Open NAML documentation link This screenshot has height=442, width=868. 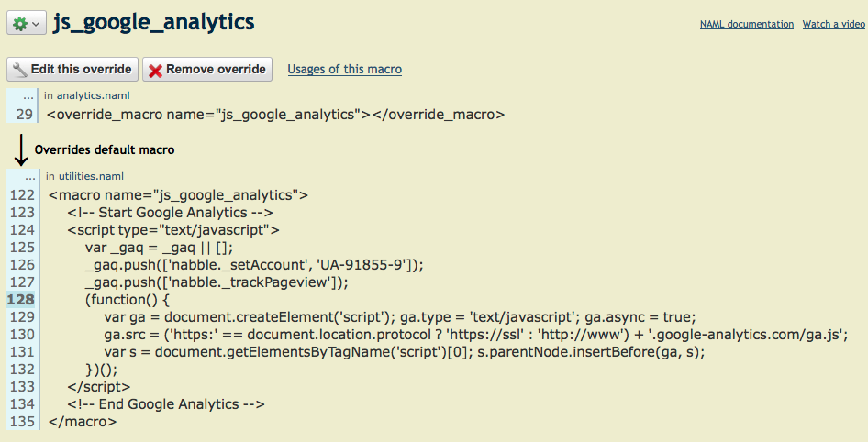point(746,24)
